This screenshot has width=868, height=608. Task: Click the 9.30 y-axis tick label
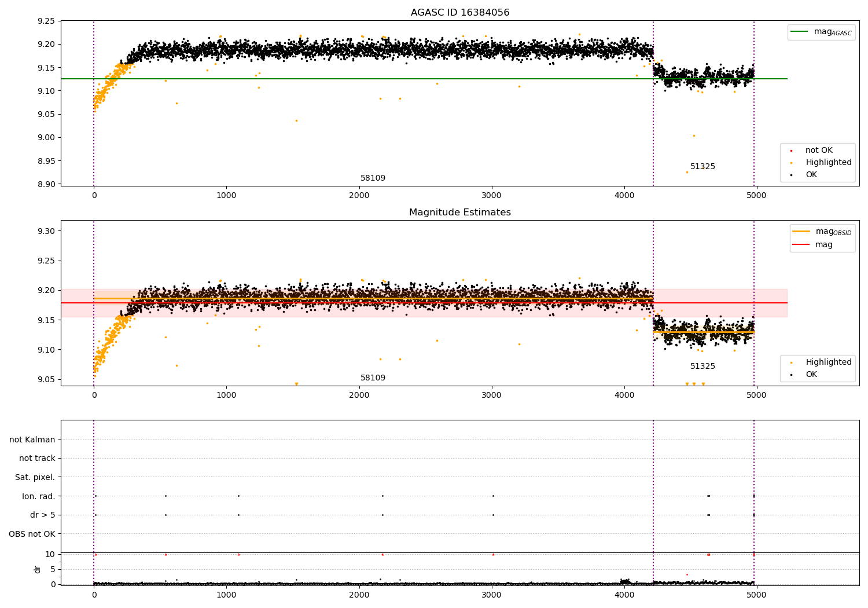45,231
